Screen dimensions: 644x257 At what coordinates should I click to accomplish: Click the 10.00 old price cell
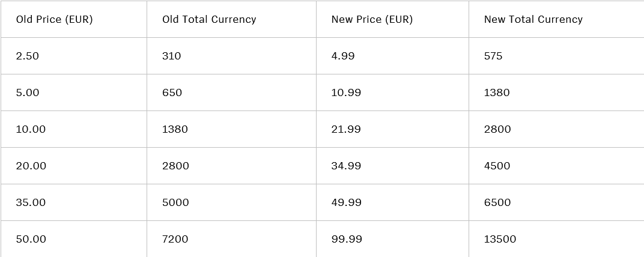[31, 129]
